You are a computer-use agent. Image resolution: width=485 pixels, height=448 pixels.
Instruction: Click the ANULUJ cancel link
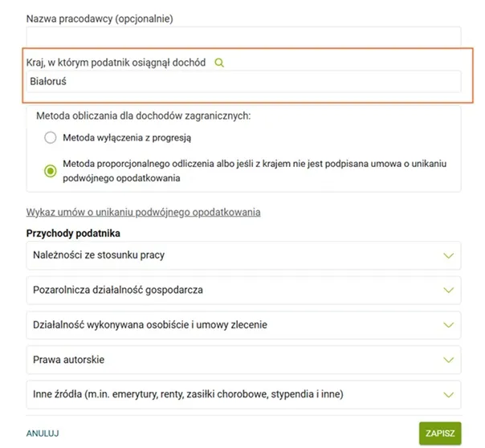coord(43,434)
